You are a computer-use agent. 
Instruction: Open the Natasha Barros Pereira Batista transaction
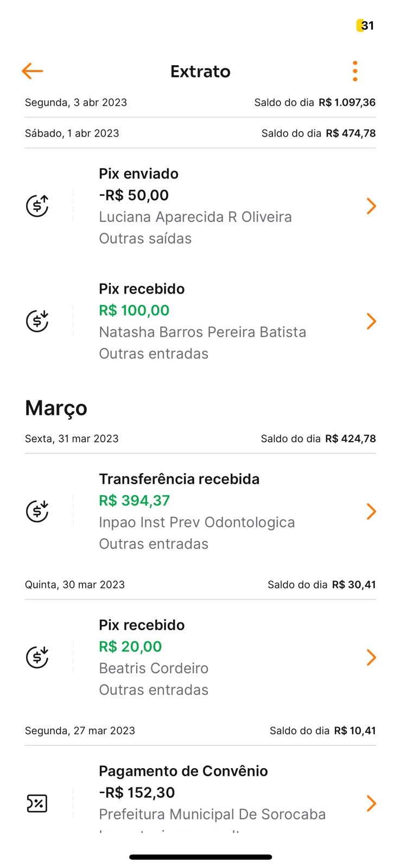[x=202, y=332]
